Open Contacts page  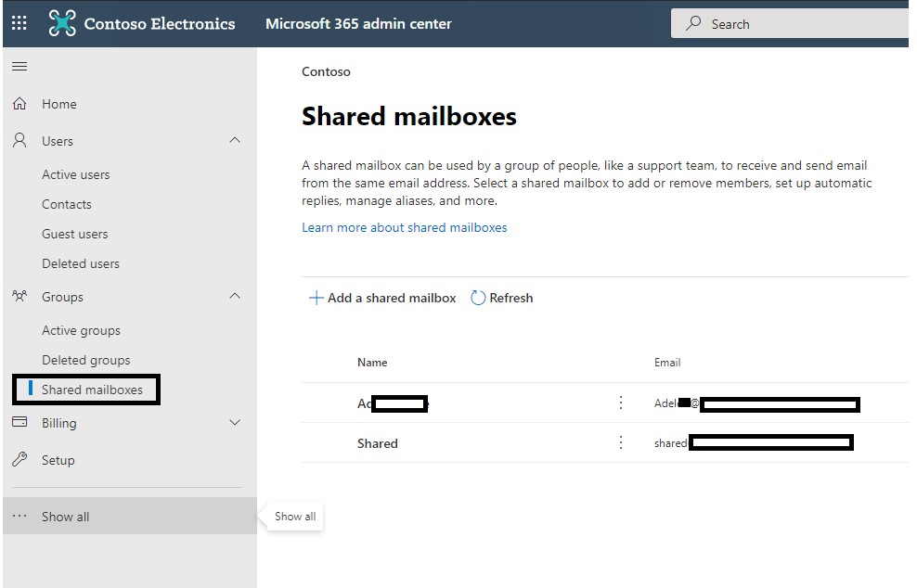(67, 205)
